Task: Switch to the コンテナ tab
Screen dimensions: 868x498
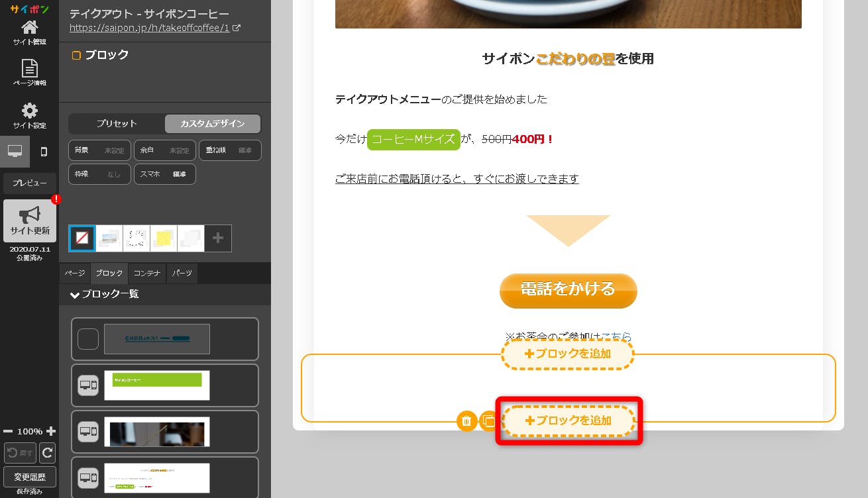Action: coord(146,273)
